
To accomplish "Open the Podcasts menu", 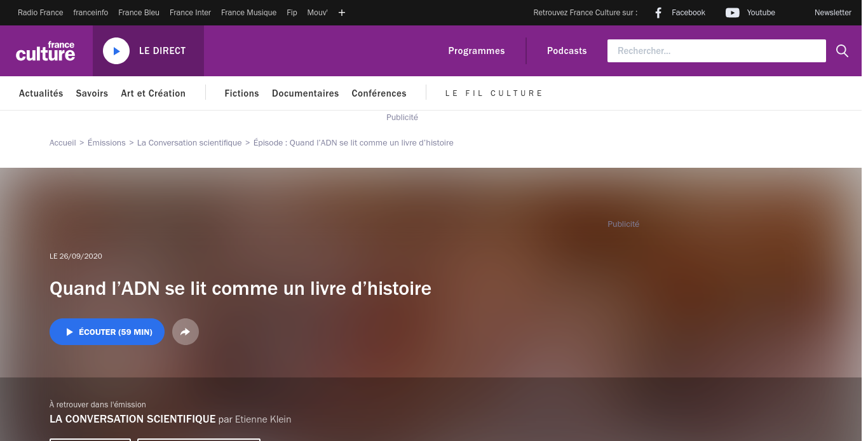I will pos(567,51).
